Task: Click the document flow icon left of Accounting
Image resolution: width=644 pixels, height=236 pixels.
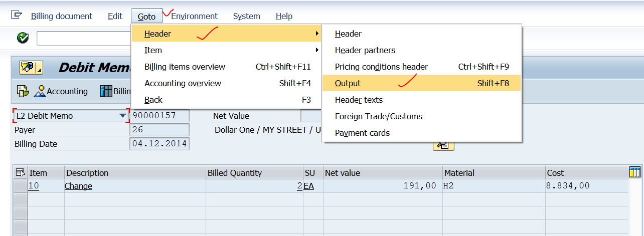Action: coord(23,91)
